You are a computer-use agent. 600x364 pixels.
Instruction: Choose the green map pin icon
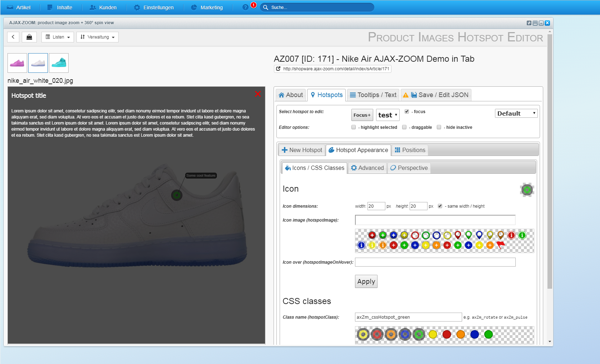click(x=469, y=235)
